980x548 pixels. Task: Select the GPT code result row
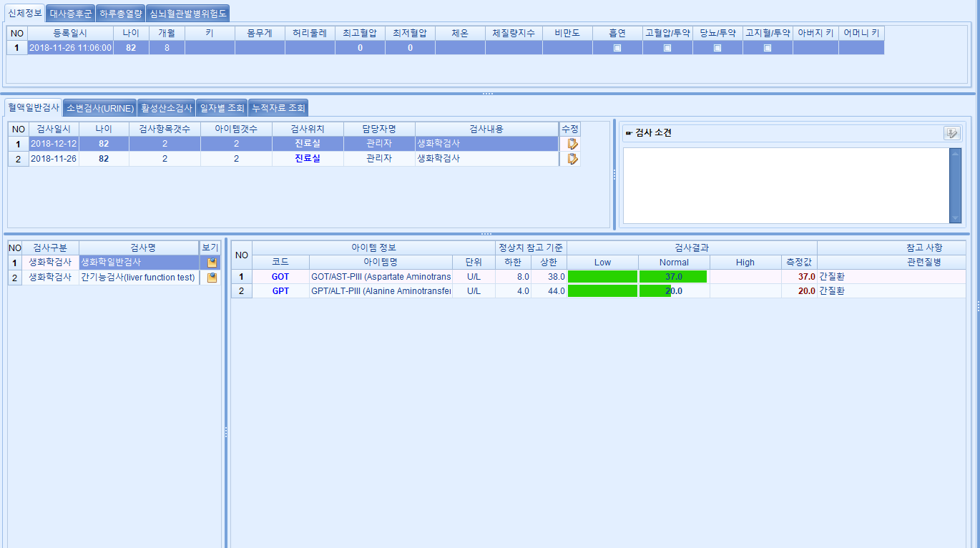[280, 291]
